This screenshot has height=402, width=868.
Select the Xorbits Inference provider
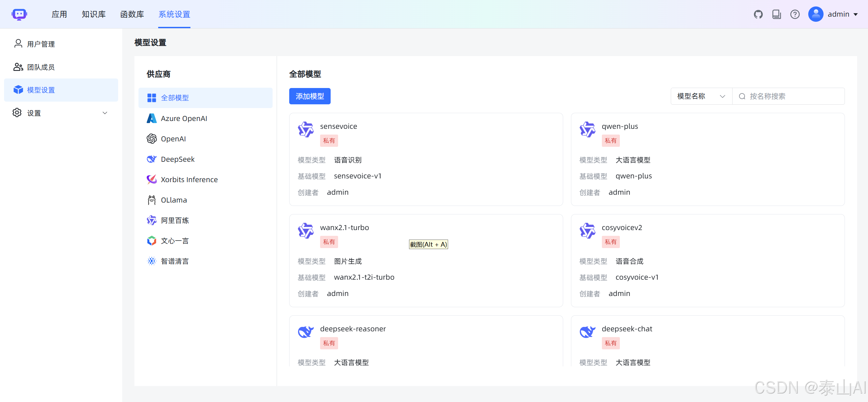189,179
